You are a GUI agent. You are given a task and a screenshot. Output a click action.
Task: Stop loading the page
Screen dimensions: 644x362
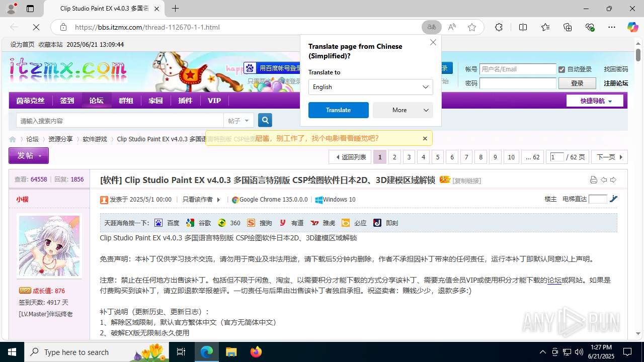point(36,27)
